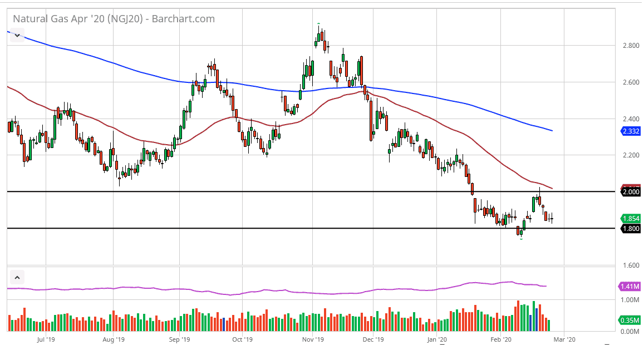The image size is (644, 345).
Task: Click the Sep '19 date label on the time axis
Action: (179, 338)
